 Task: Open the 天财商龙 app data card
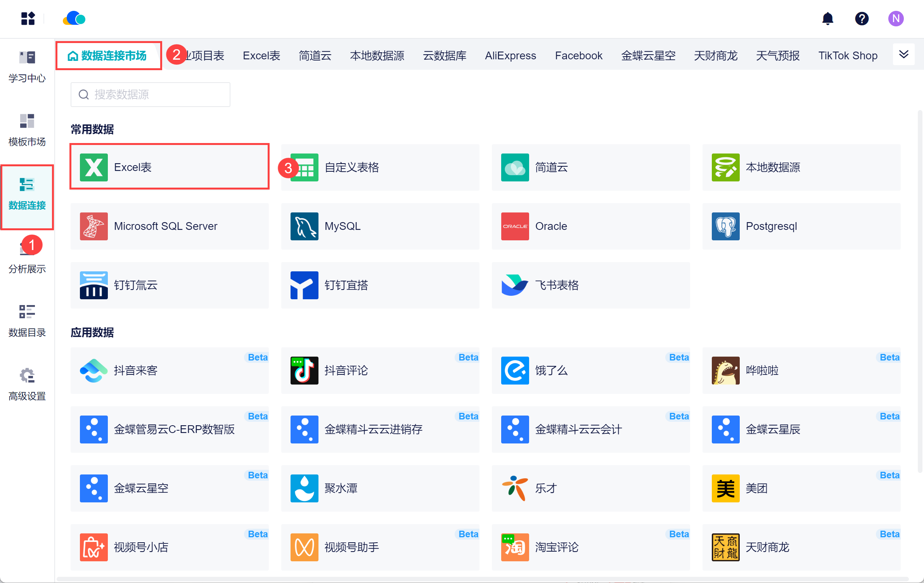pyautogui.click(x=801, y=547)
